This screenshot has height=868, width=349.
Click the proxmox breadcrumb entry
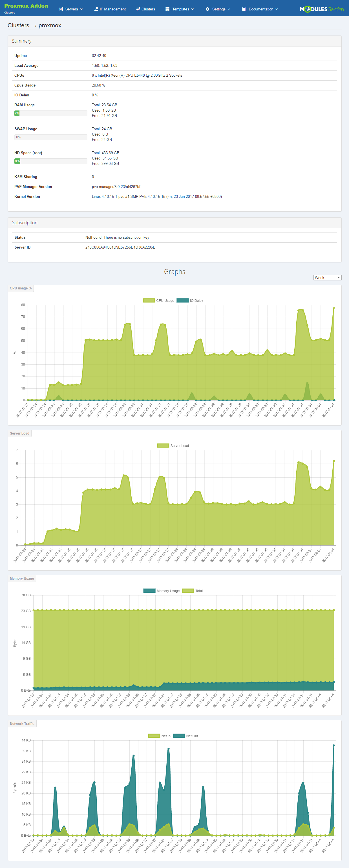click(x=50, y=25)
